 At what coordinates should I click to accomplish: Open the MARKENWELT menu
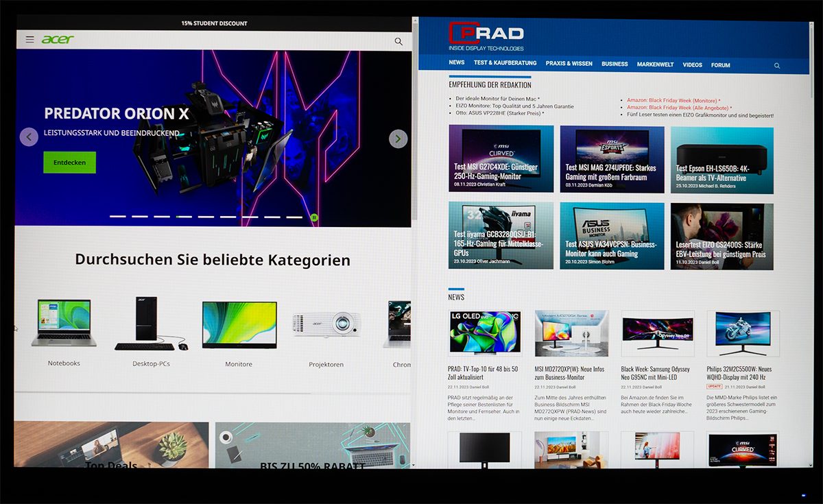pos(655,64)
